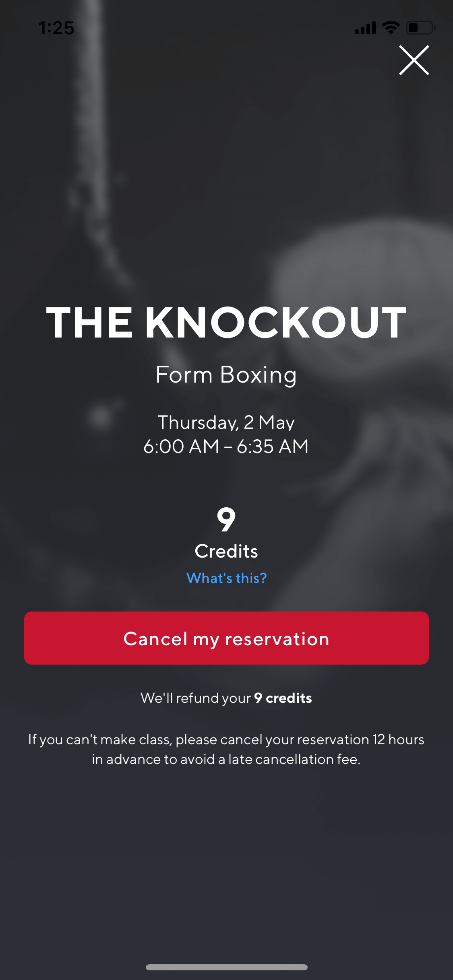Tap THE KNOCKOUT class title
The height and width of the screenshot is (980, 453).
(x=226, y=323)
